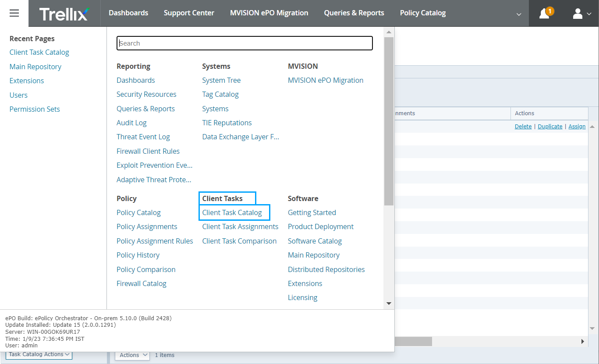Click the table horizontal scrollbar right arrow
599x364 pixels.
[x=583, y=341]
